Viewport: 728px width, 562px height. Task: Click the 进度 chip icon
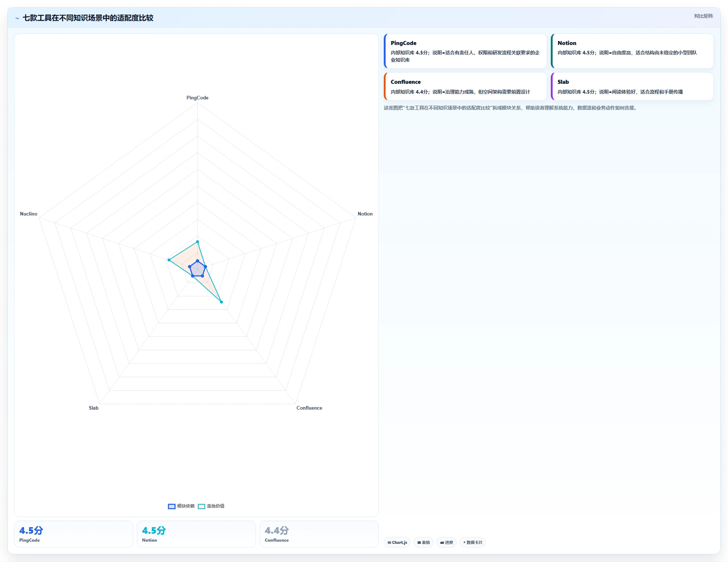[442, 542]
